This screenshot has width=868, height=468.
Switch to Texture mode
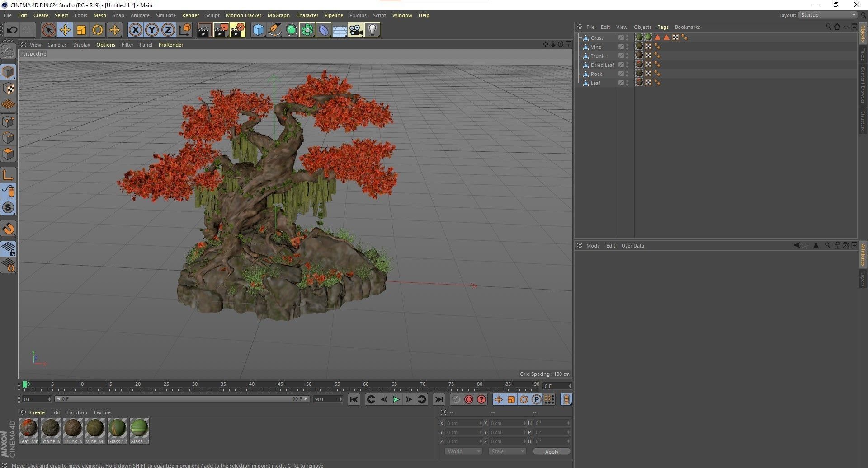[8, 89]
